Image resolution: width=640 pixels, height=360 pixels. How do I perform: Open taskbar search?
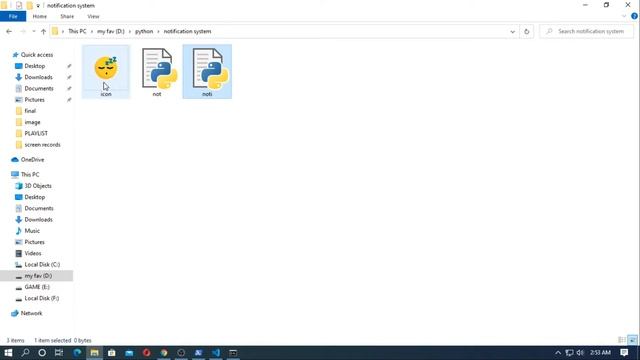click(25, 353)
